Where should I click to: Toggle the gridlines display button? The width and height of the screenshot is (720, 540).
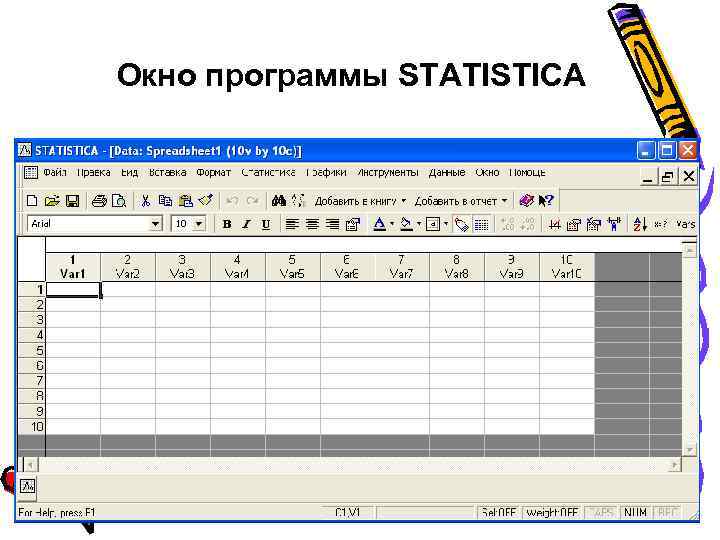pyautogui.click(x=481, y=224)
